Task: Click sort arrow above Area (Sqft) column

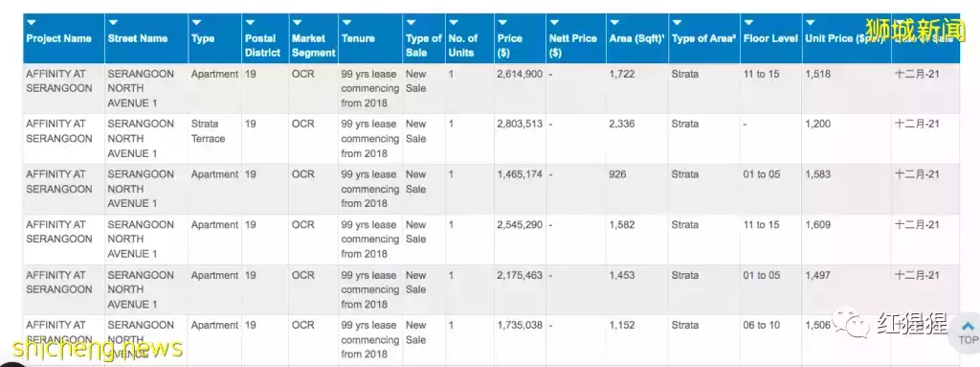Action: 614,23
